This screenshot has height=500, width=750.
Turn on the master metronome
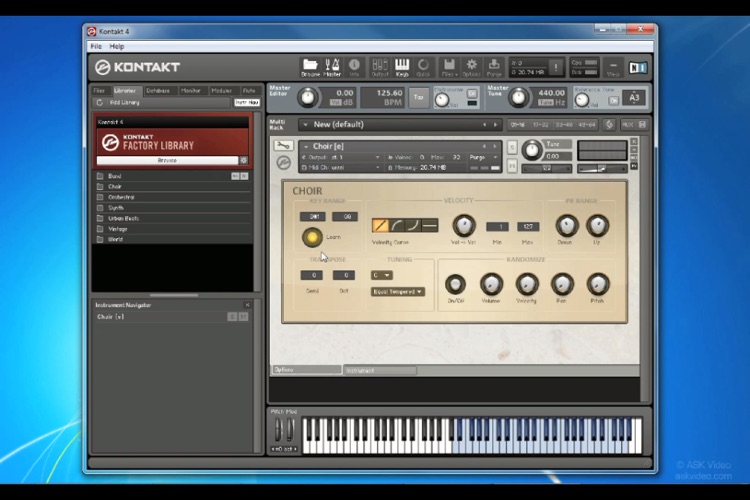pyautogui.click(x=472, y=93)
